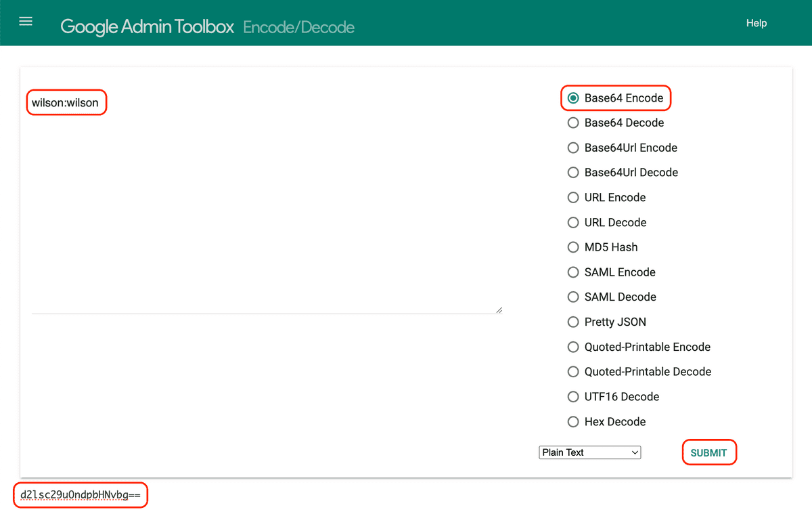Enable URL Decode
Viewport: 812px width, 512px height.
pyautogui.click(x=573, y=222)
